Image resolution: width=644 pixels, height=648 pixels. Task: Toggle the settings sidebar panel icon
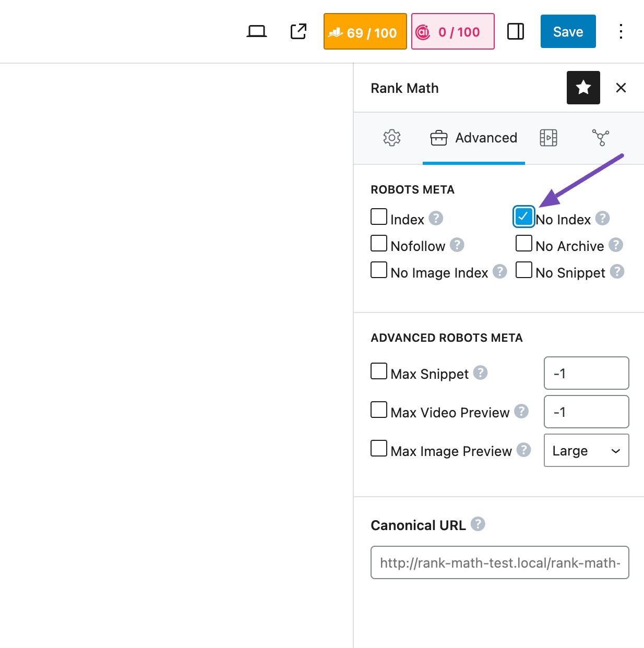pos(515,32)
